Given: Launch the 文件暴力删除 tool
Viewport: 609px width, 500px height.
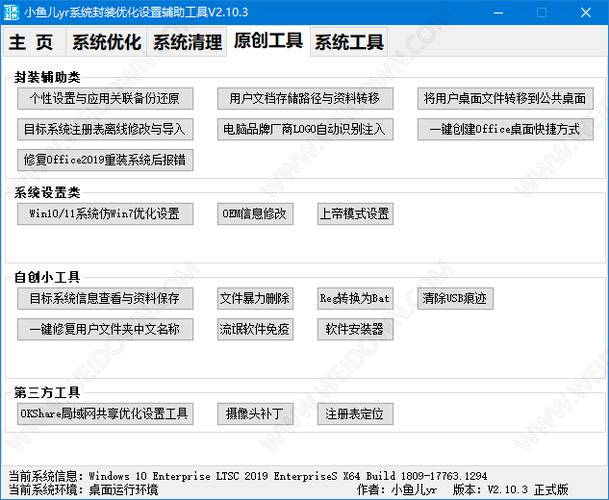Looking at the screenshot, I should coord(255,298).
